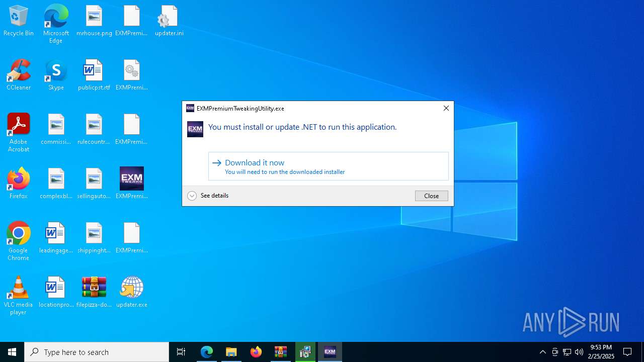Open CCleaner desktop shortcut
Image resolution: width=644 pixels, height=362 pixels.
[x=19, y=75]
